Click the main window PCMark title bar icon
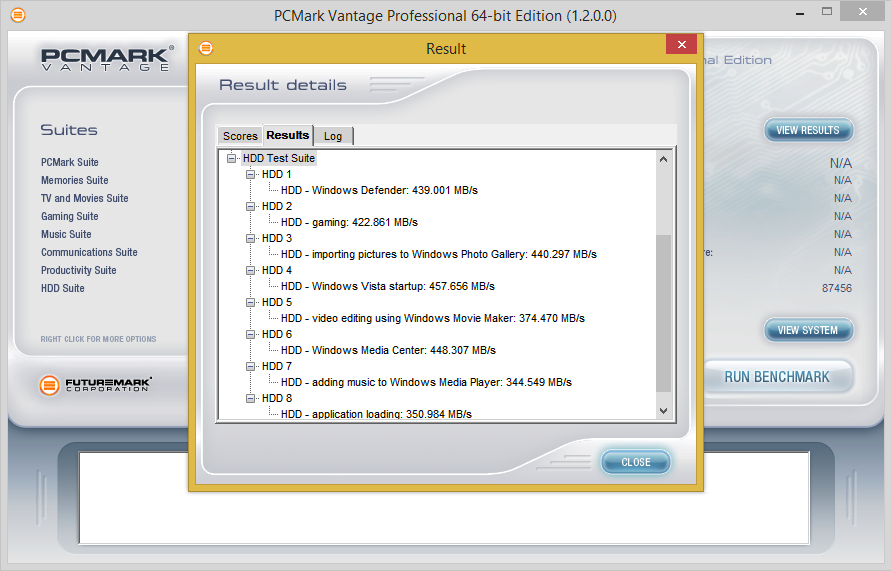The height and width of the screenshot is (571, 891). point(17,15)
